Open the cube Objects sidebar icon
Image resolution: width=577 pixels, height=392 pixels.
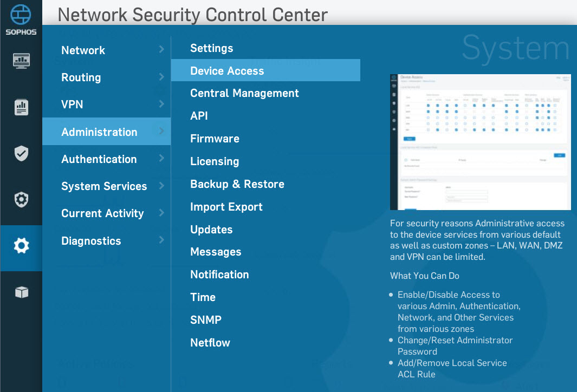click(21, 293)
